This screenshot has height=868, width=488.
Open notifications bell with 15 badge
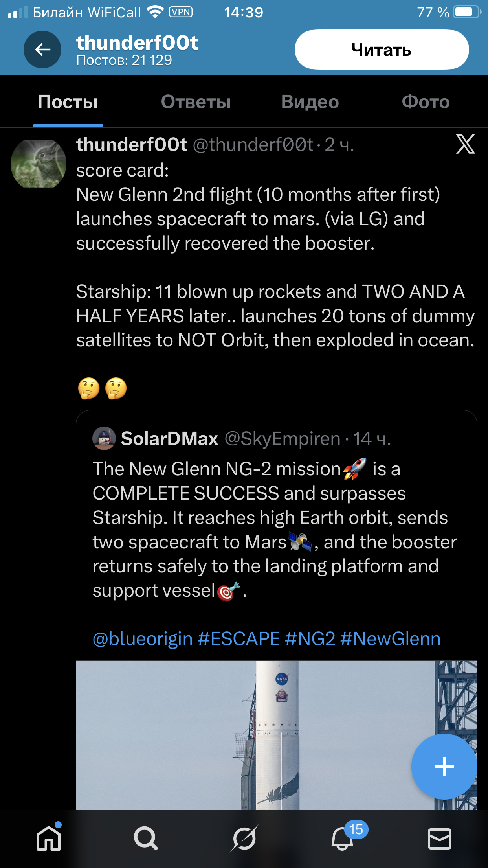(x=343, y=838)
